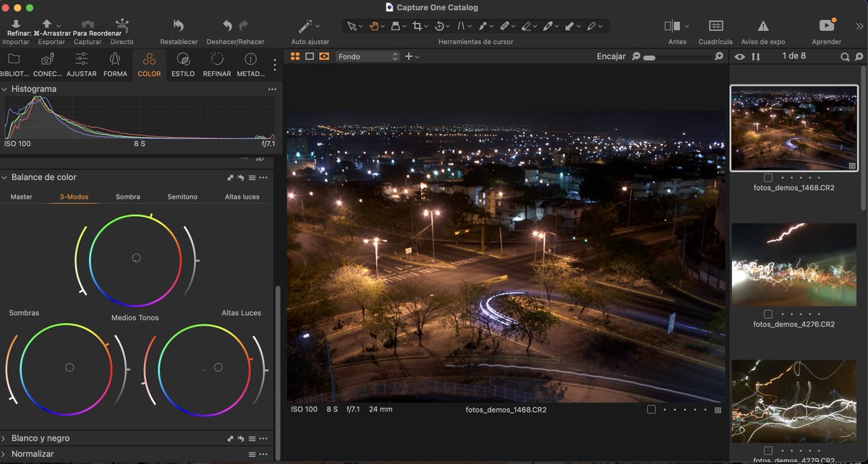Viewport: 868px width, 464px height.
Task: Collapse the Histograma panel
Action: [4, 89]
